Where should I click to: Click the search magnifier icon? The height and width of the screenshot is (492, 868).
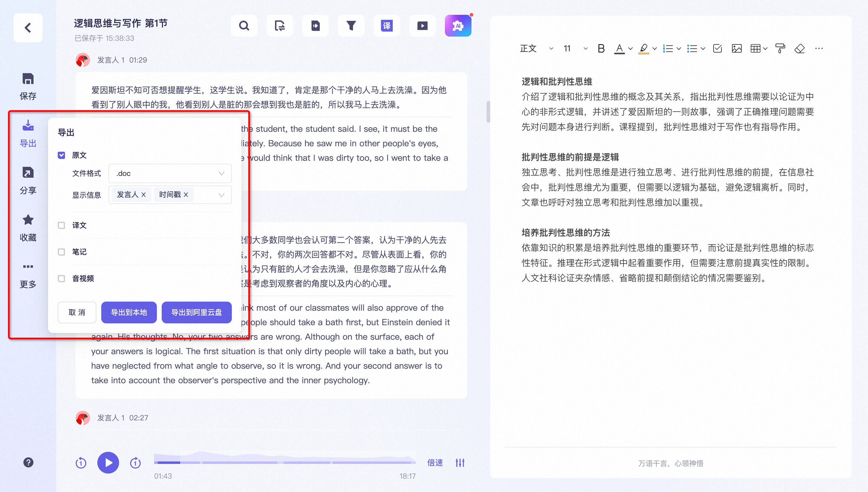[244, 26]
